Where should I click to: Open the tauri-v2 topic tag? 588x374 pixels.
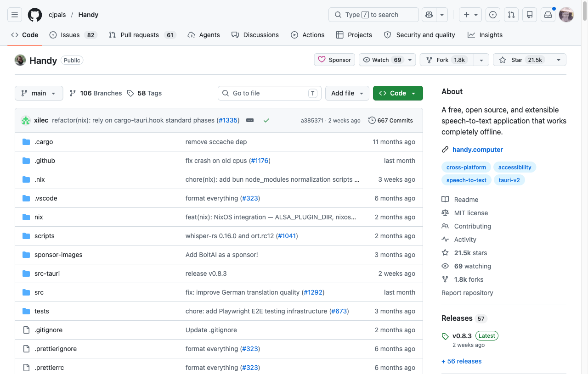coord(509,180)
